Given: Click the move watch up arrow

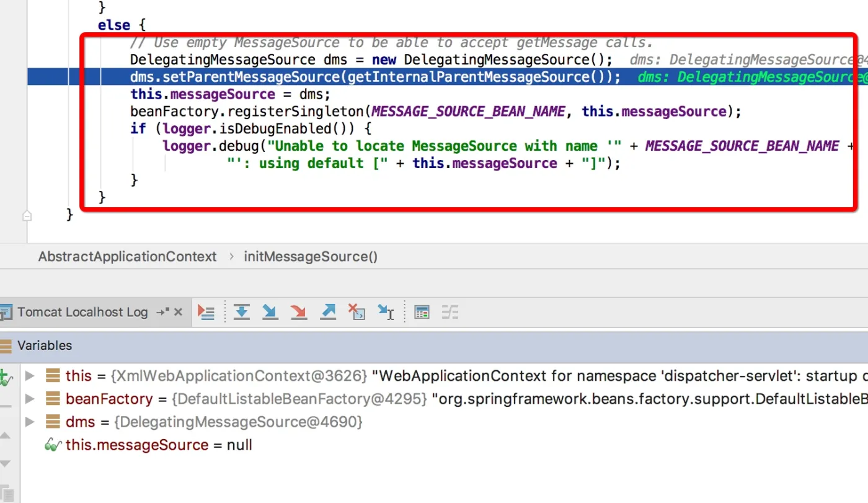Looking at the screenshot, I should click(x=5, y=435).
